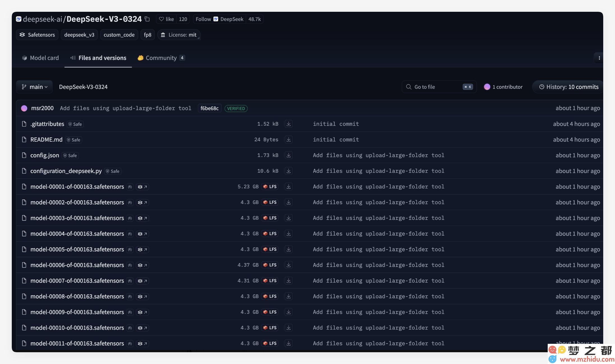Select the custom_code tag
This screenshot has width=615, height=364.
pyautogui.click(x=119, y=35)
